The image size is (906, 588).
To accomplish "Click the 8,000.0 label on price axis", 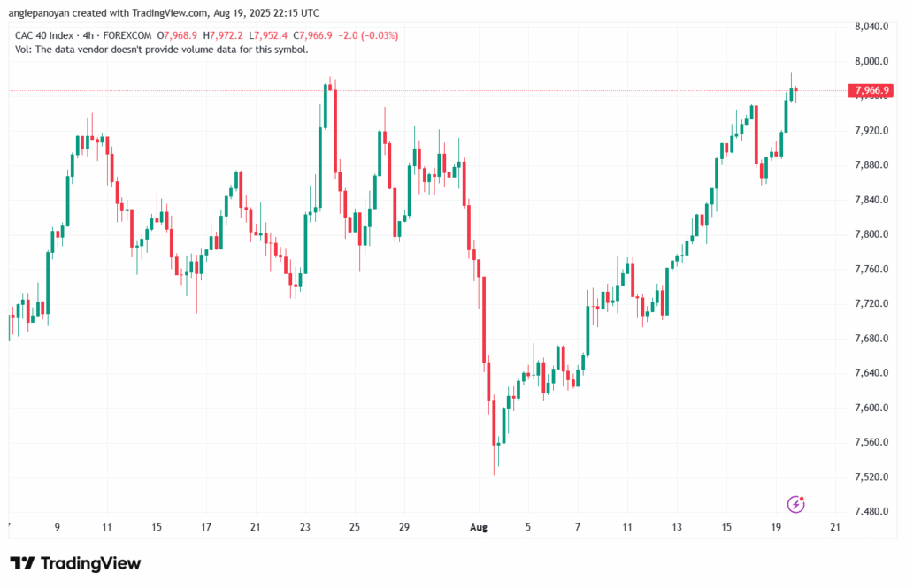I will [x=871, y=61].
